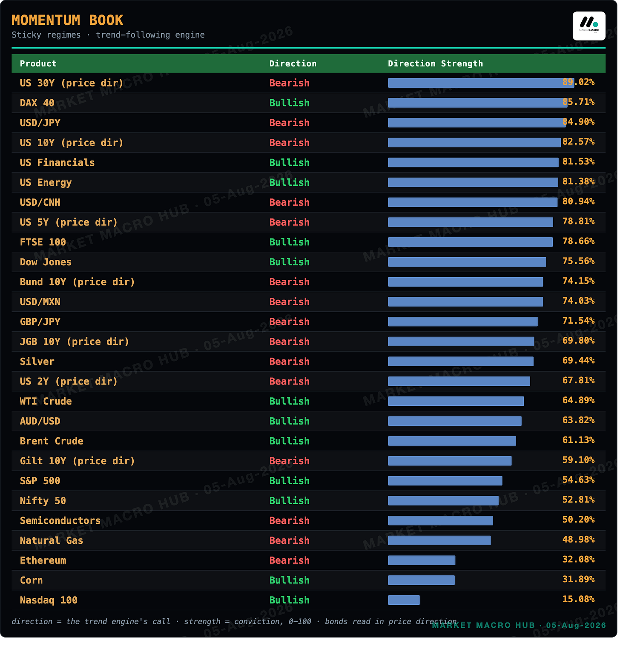Select the 'Natural Gas' product name
This screenshot has width=620, height=672.
coord(52,540)
